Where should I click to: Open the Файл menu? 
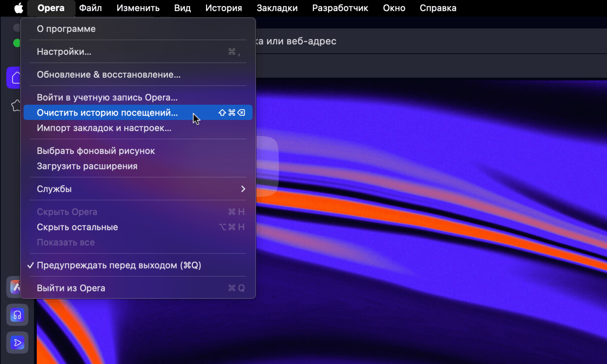pyautogui.click(x=90, y=8)
